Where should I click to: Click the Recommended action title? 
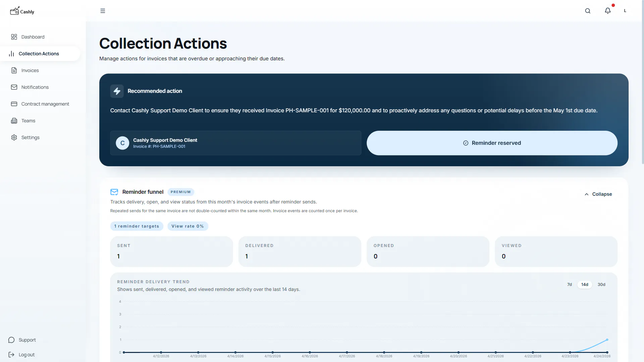point(155,91)
